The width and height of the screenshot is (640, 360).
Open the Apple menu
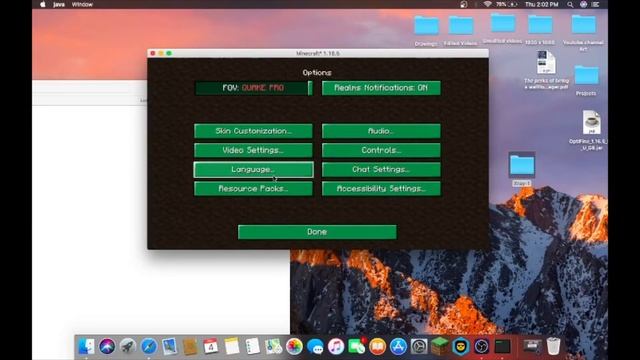click(42, 4)
